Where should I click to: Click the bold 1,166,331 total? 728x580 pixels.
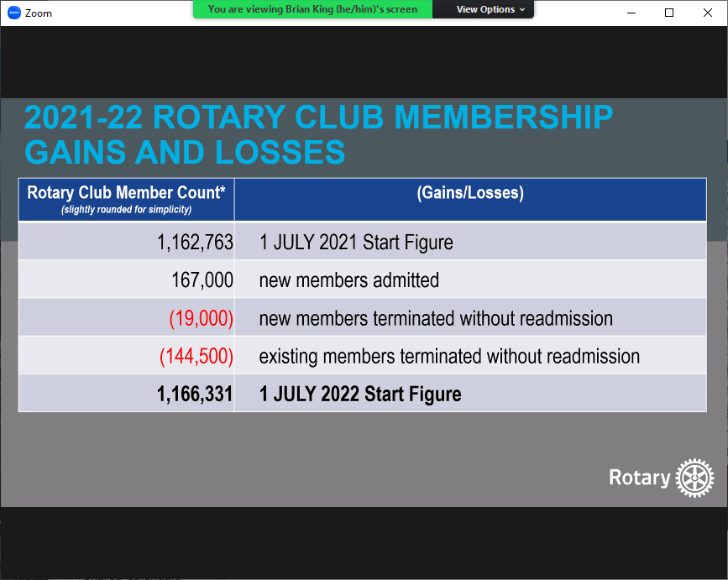click(195, 394)
